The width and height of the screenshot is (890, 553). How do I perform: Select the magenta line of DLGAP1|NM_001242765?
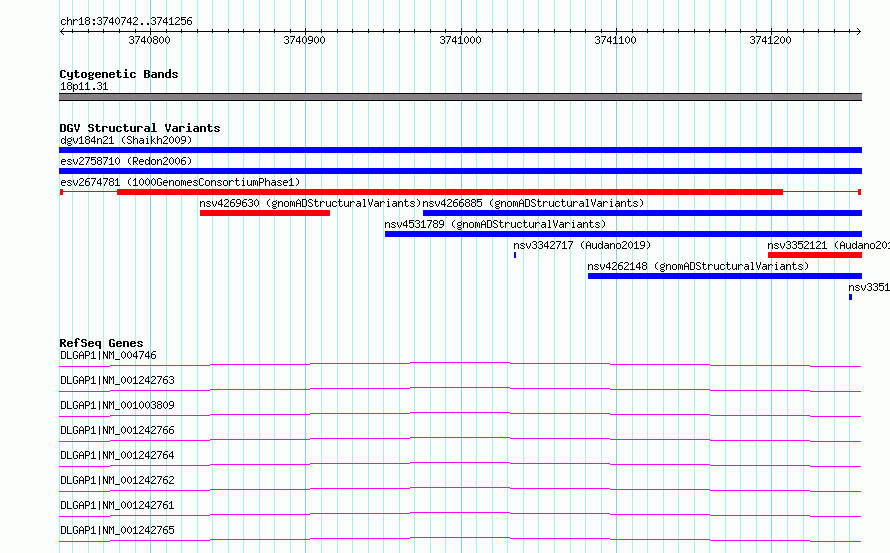coord(460,539)
